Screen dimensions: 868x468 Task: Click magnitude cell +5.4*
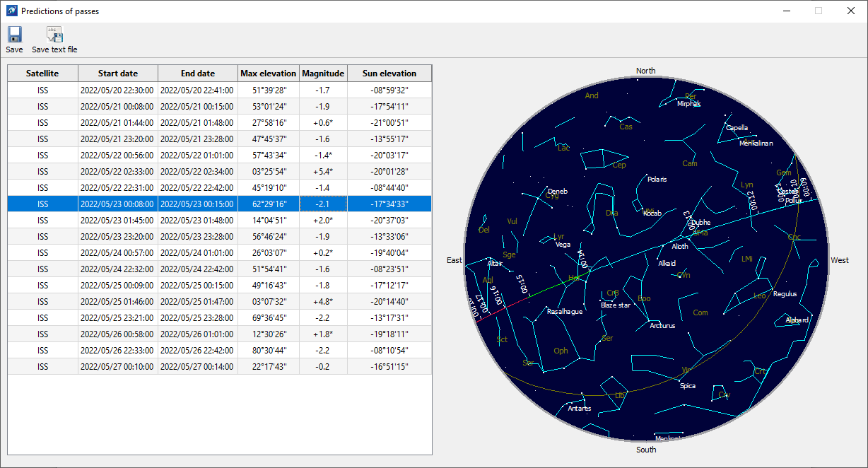coord(323,171)
